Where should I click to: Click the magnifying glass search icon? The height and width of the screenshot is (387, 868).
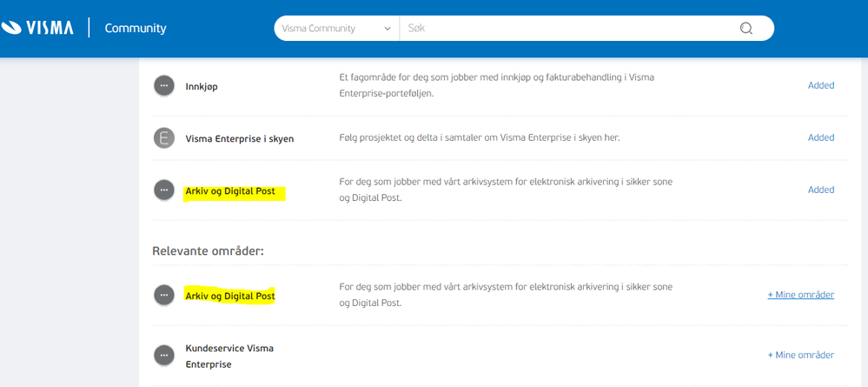746,29
